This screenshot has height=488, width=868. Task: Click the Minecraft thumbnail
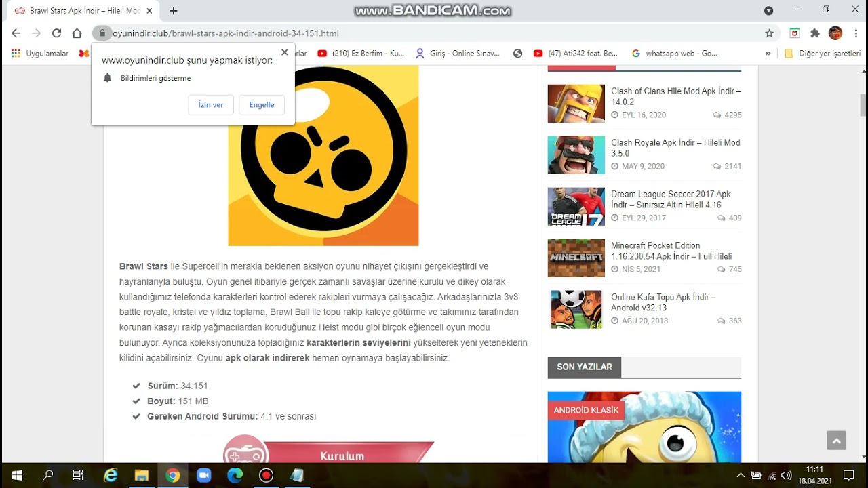[576, 258]
